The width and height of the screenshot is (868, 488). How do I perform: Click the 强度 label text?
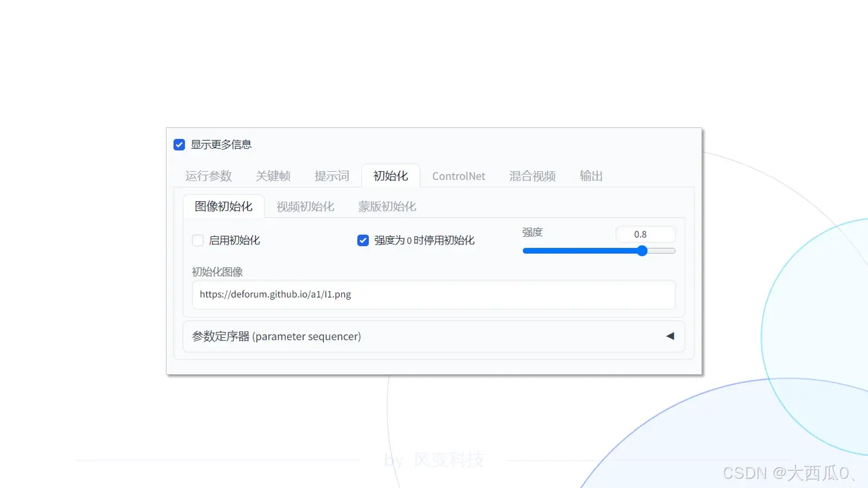(x=532, y=233)
